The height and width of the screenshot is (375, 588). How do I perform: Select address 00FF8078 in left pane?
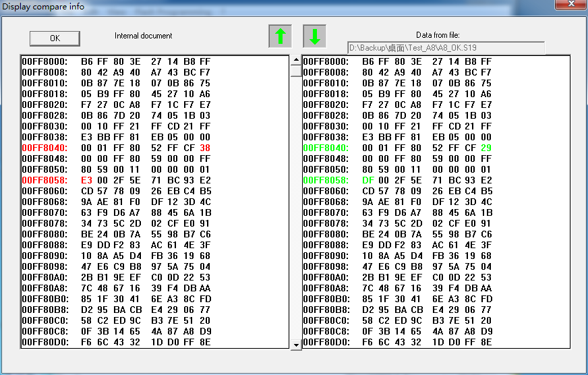tap(45, 223)
